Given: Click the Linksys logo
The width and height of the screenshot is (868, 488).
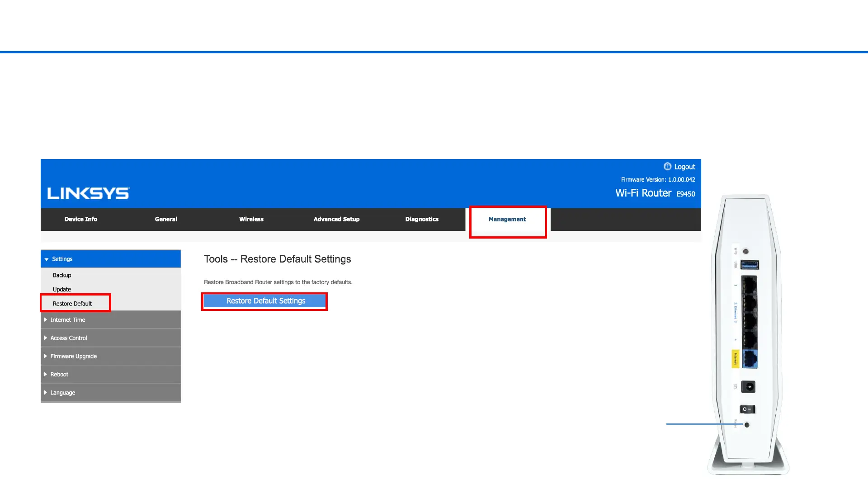Looking at the screenshot, I should tap(89, 193).
